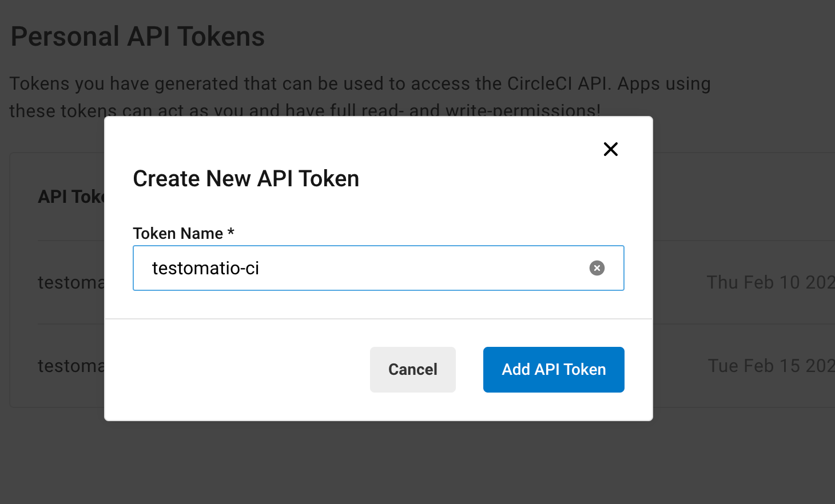Click the 'Token Name' field label
Screen dimensions: 835x504
(178, 233)
